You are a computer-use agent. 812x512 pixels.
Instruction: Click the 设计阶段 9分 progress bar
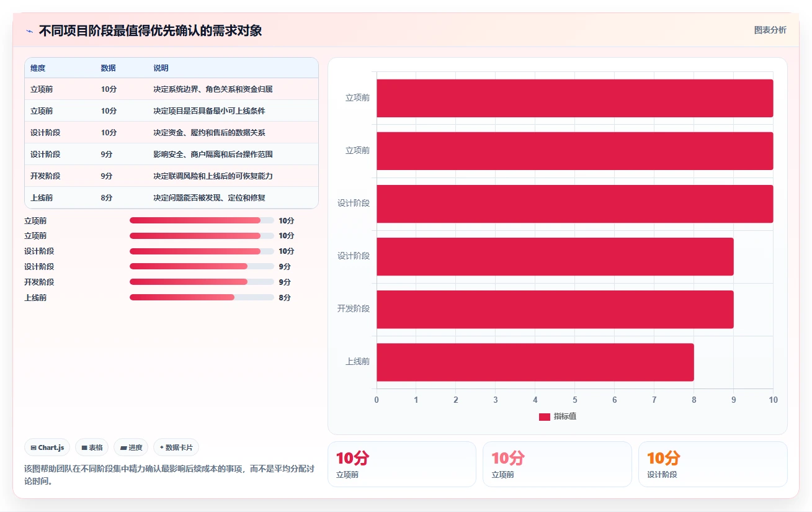point(202,267)
